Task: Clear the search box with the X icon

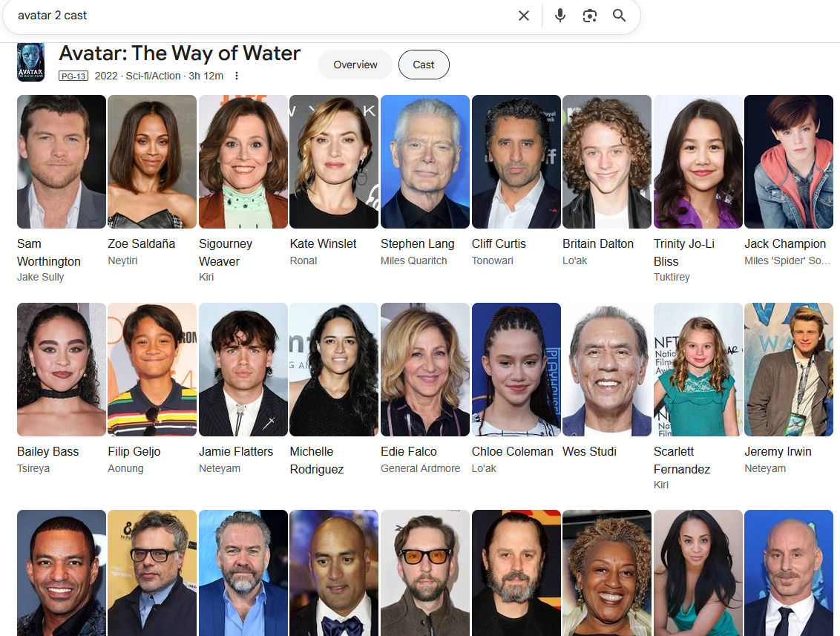Action: (524, 16)
